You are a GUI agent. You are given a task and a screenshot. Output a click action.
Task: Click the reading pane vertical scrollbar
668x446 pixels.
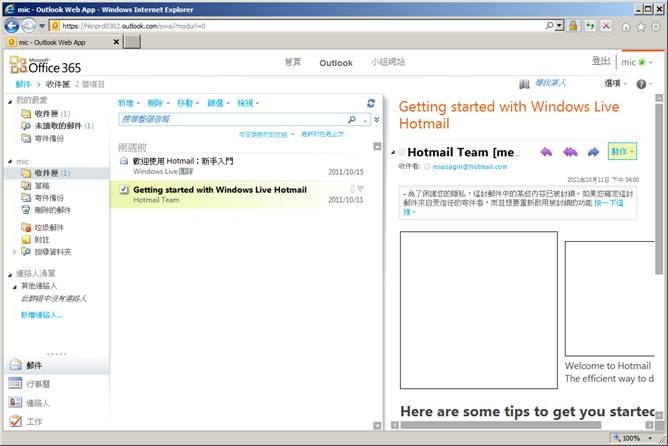point(659,189)
